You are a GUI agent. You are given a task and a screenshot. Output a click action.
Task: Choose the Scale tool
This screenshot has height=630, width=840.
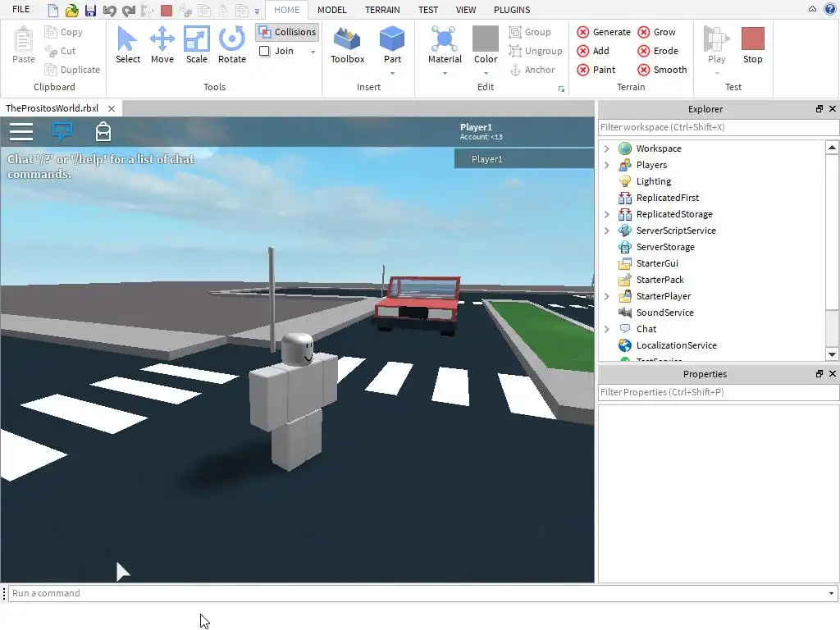(x=196, y=45)
